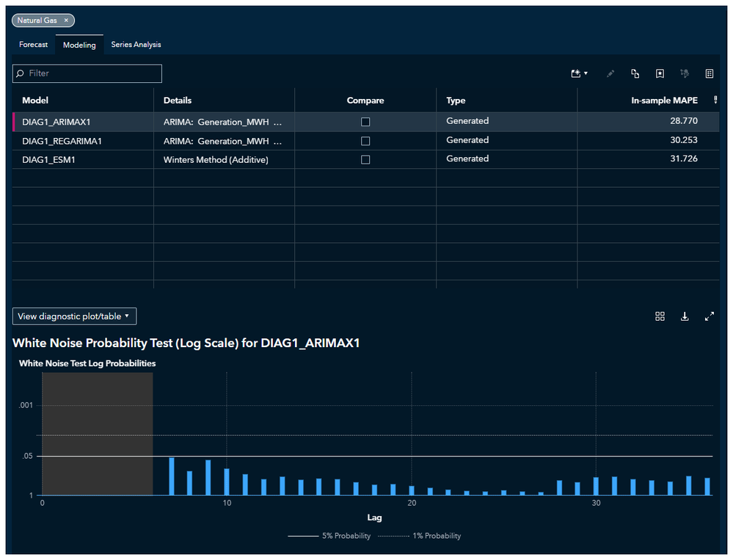Remove the Natural Gas tag with x

click(66, 21)
